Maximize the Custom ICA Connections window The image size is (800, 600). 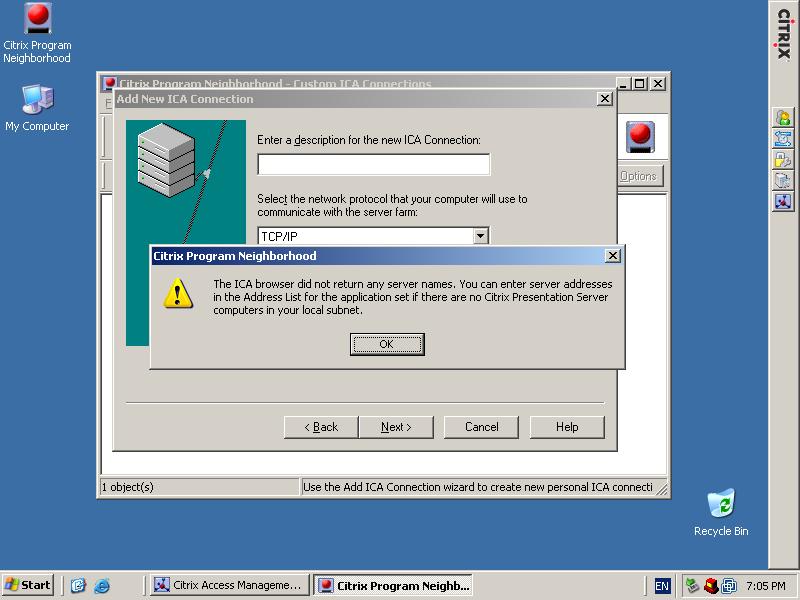[640, 84]
